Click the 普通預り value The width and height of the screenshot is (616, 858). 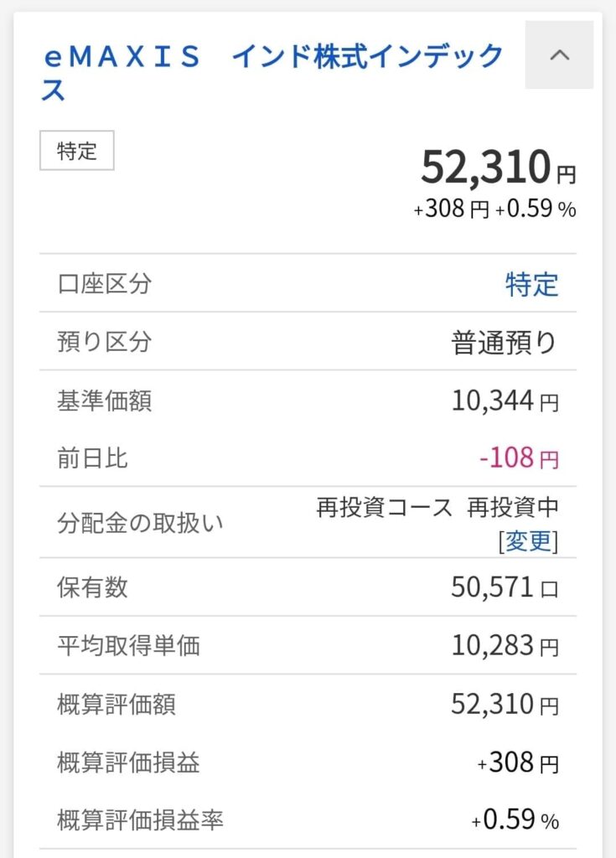point(505,343)
